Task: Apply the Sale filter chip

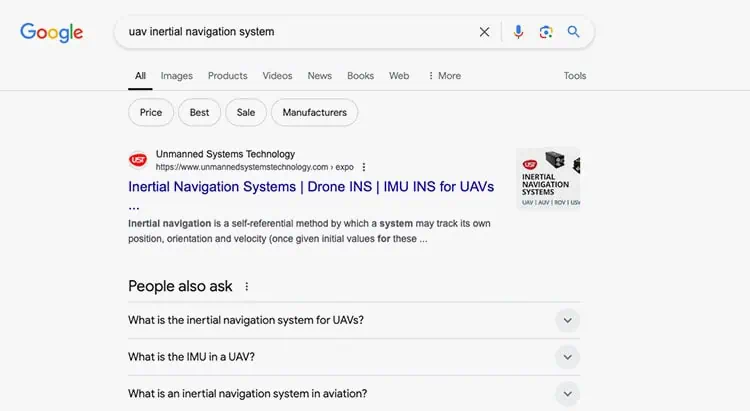Action: (x=246, y=112)
